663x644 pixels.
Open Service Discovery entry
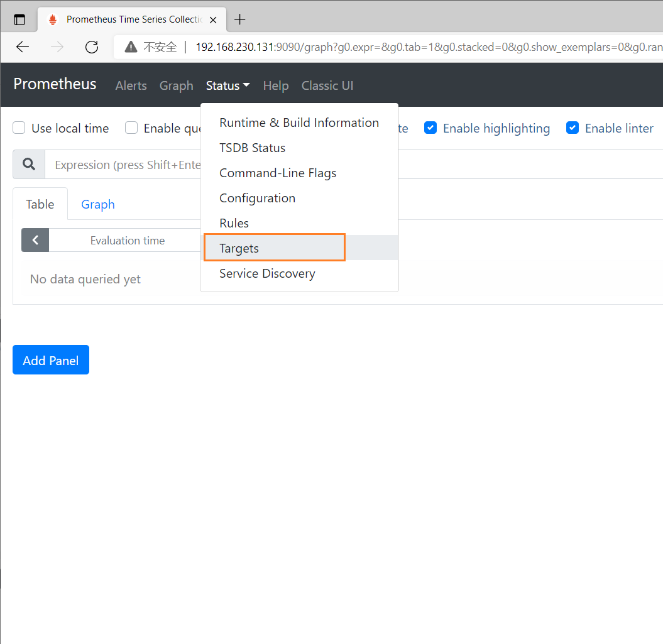coord(299,273)
